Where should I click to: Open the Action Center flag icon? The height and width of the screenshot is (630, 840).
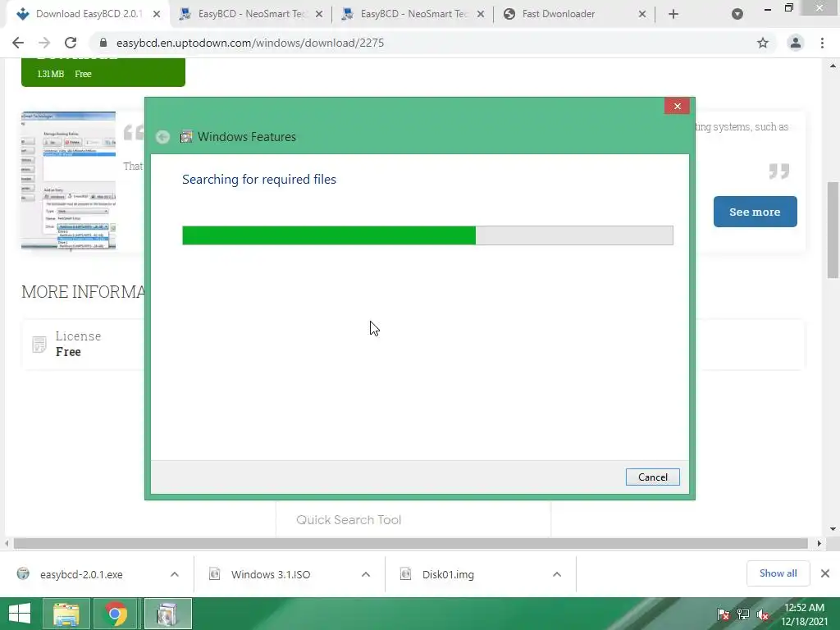tap(724, 614)
